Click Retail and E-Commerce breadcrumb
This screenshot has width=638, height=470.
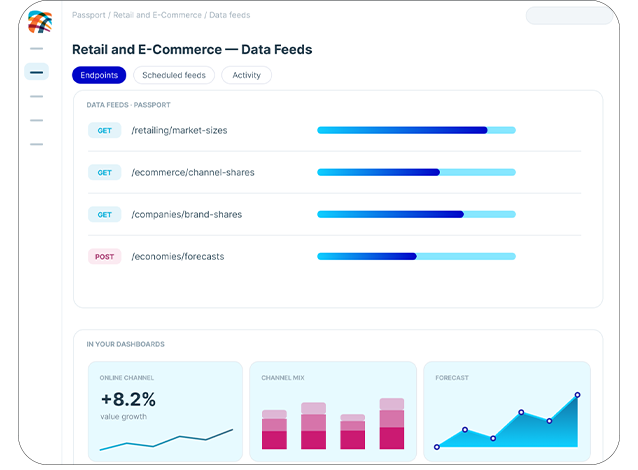(157, 15)
